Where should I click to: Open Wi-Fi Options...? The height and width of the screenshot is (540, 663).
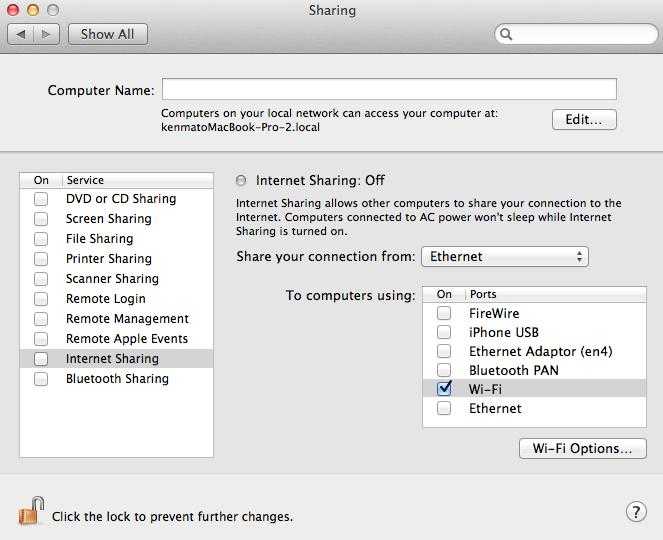pyautogui.click(x=583, y=448)
